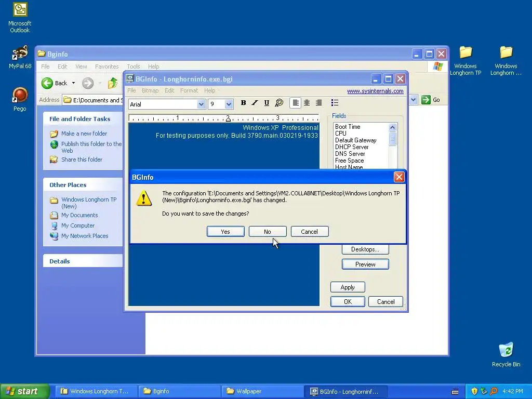The image size is (532, 399).
Task: Click Publish this folder to the Web
Action: point(91,147)
